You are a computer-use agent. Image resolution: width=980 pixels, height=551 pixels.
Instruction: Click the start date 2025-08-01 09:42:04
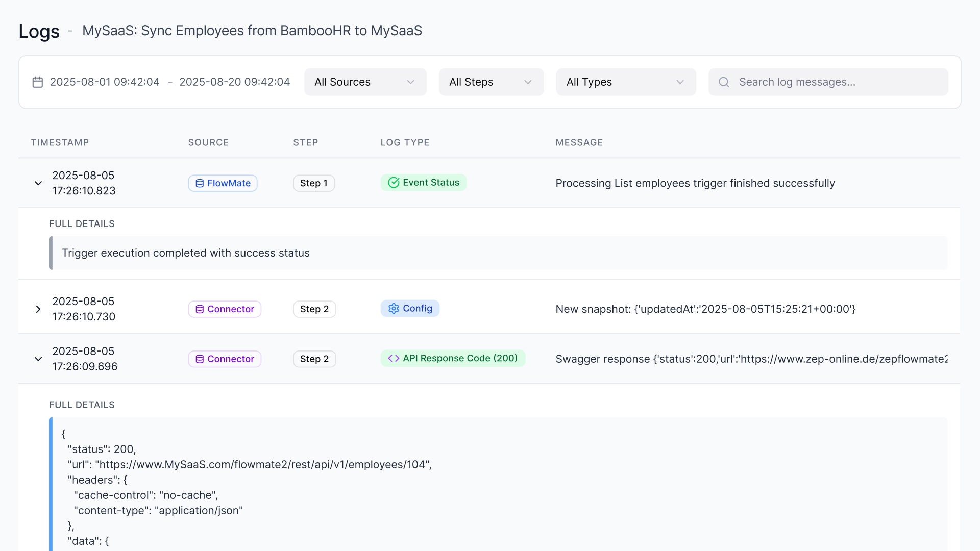point(105,82)
